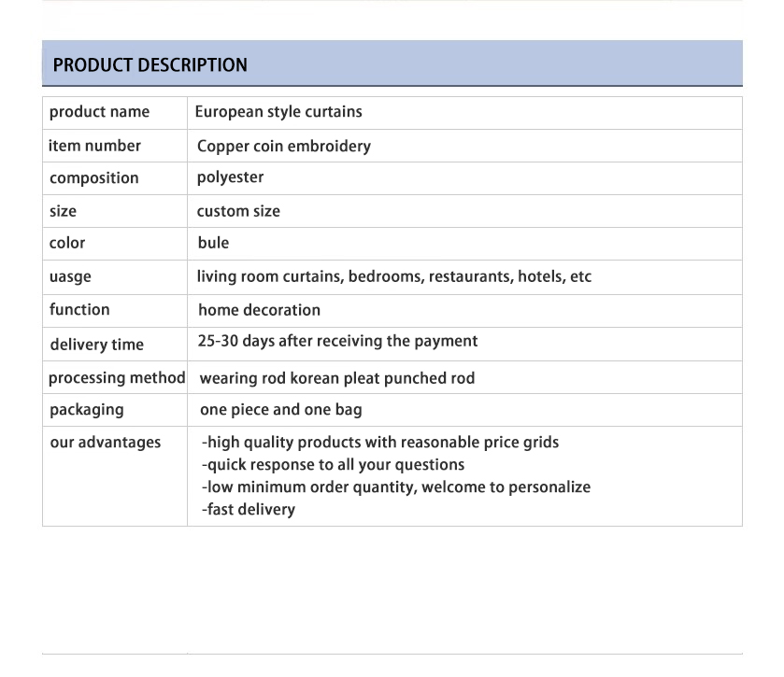
Task: Select '25-30 days after receiving the payment'
Action: 337,341
